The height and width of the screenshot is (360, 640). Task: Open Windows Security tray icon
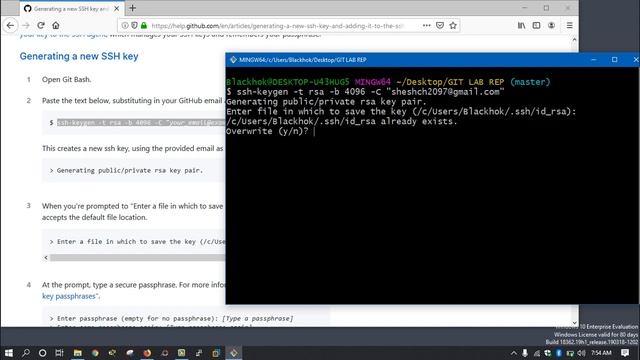(x=547, y=353)
